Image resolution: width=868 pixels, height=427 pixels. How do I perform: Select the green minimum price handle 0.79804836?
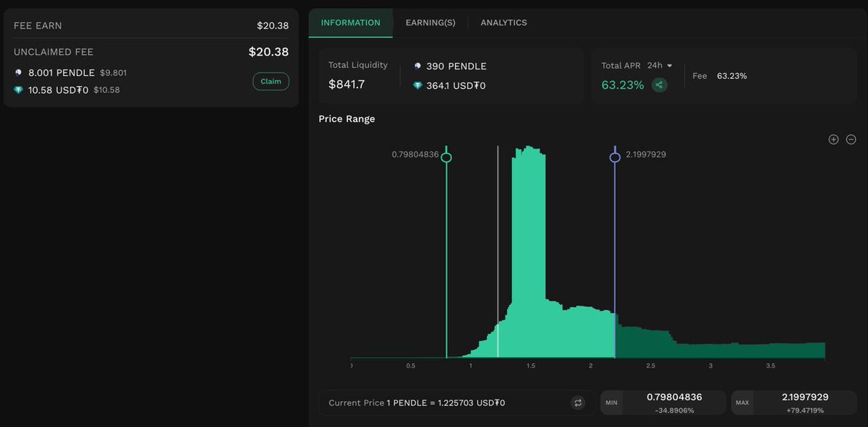coord(446,158)
